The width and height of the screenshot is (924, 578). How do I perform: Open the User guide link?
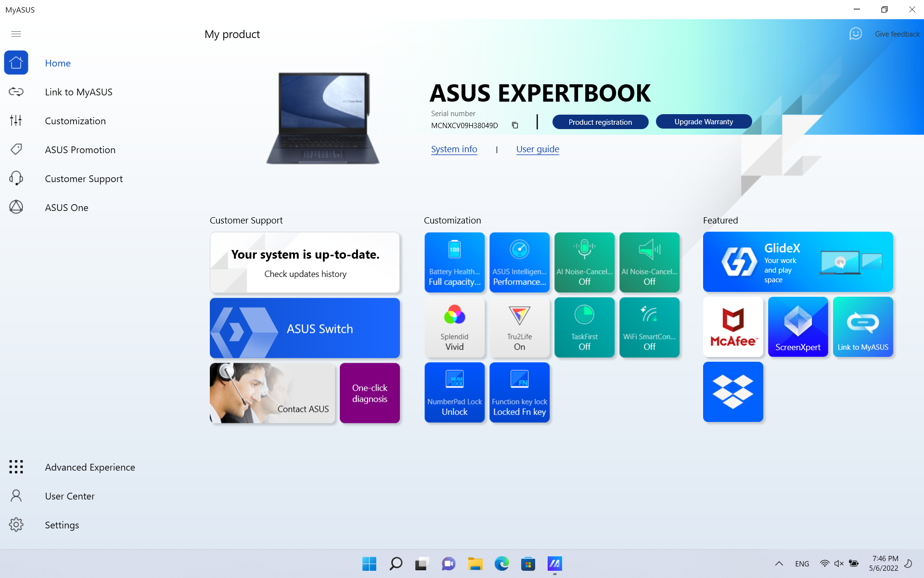pos(538,149)
